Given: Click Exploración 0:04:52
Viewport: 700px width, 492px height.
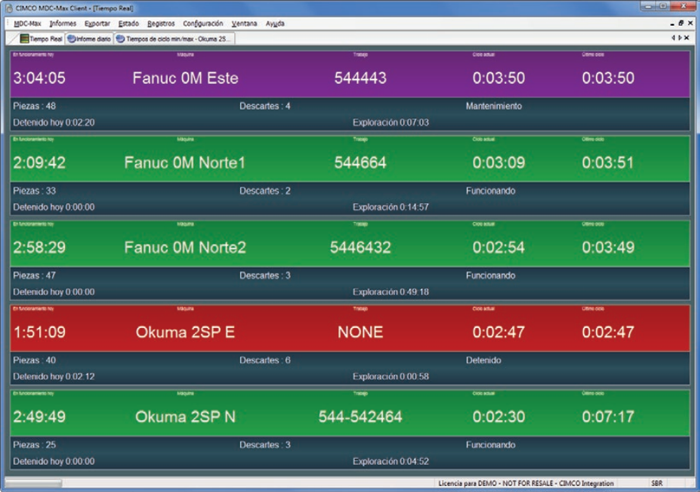Looking at the screenshot, I should pos(391,462).
